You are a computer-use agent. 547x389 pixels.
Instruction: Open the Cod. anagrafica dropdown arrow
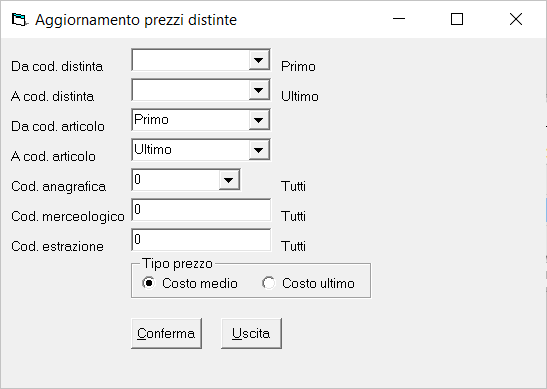(x=228, y=180)
